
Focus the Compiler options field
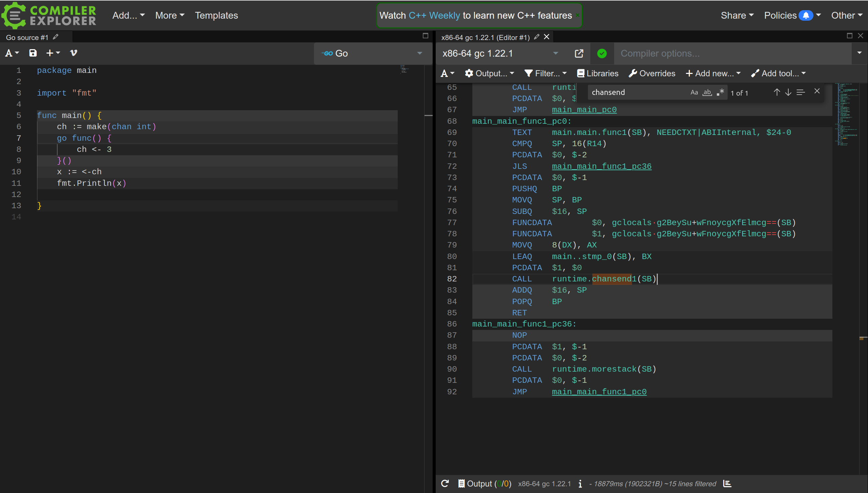point(732,53)
